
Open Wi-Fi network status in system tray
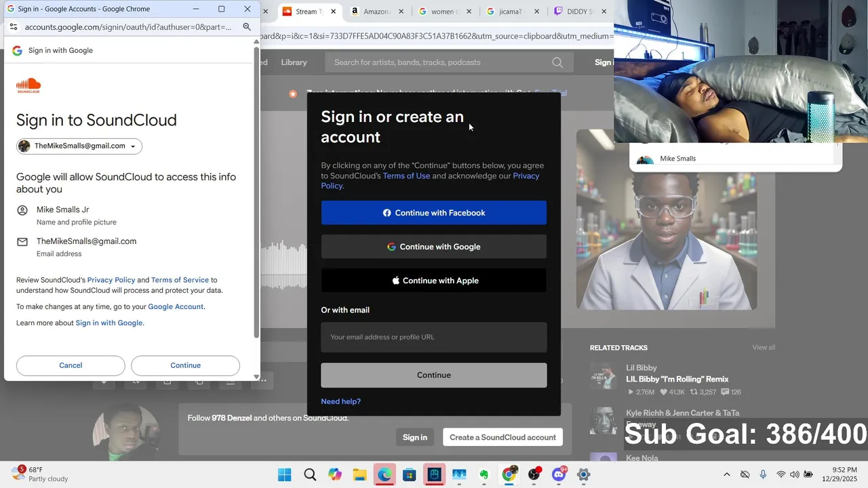pyautogui.click(x=781, y=474)
